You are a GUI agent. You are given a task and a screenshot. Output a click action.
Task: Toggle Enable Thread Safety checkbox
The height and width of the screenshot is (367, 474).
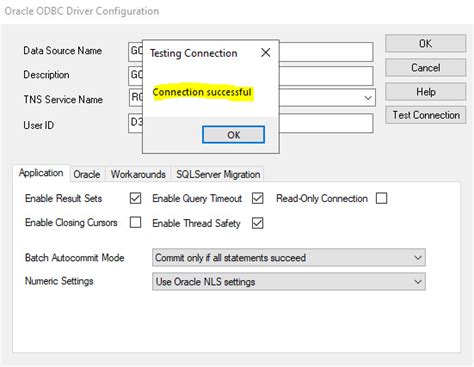coord(257,223)
